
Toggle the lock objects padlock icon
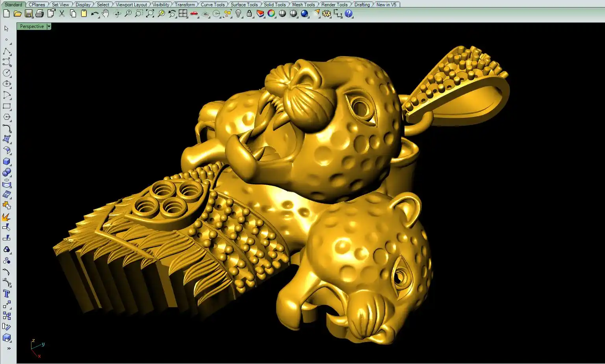tap(249, 14)
